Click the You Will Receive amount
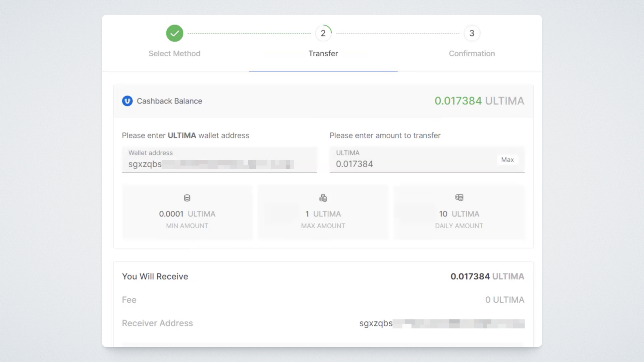Image resolution: width=644 pixels, height=362 pixels. pos(487,277)
